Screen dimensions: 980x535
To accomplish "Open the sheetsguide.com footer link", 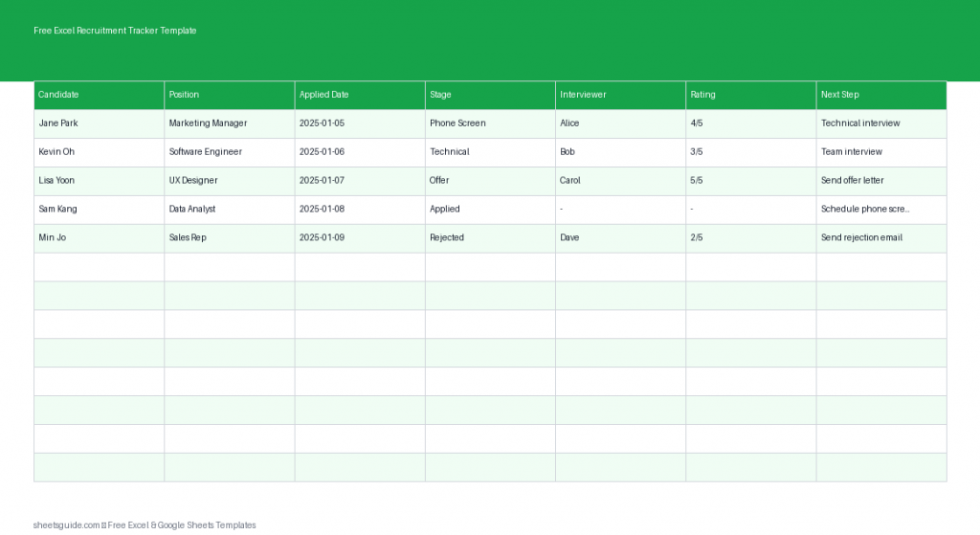I will (67, 524).
